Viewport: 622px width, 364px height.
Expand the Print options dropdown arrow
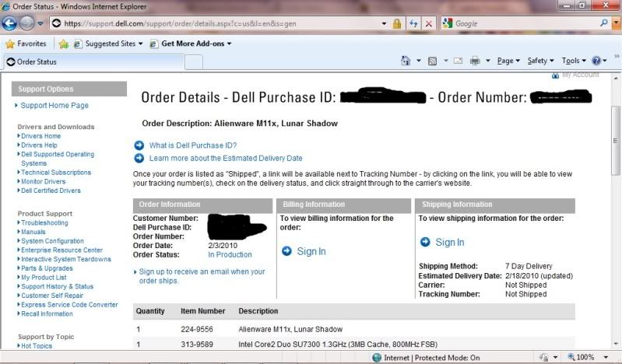488,61
